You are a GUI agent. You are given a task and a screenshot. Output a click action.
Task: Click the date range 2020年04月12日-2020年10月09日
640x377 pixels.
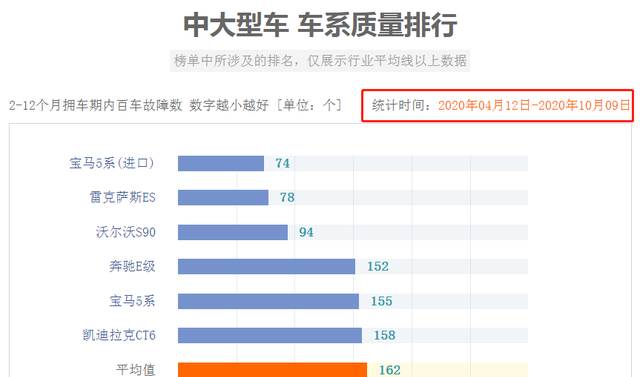tap(534, 105)
